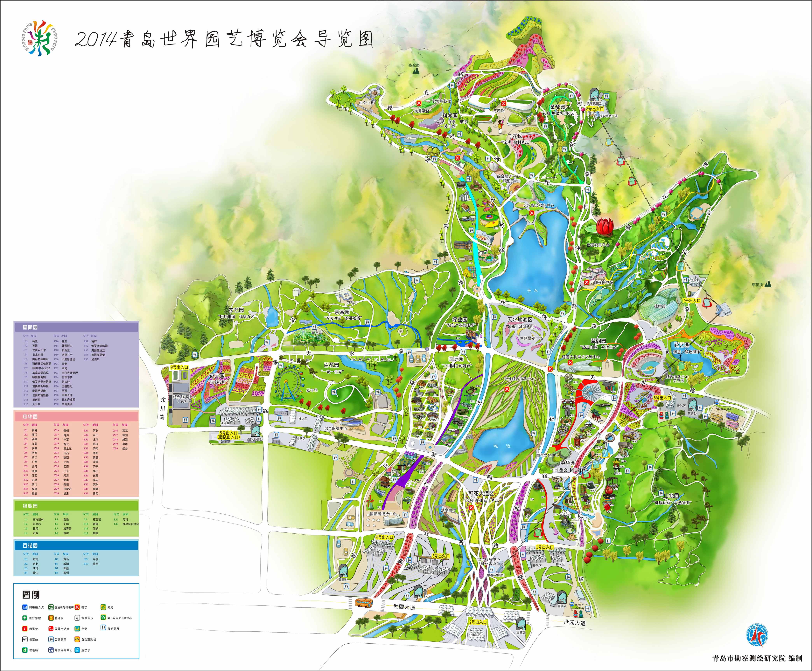Click the 8号出入口 entrance label

coord(595,109)
